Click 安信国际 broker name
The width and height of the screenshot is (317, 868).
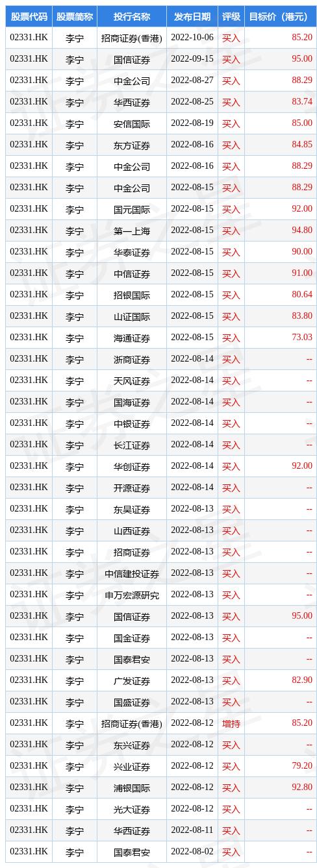(x=132, y=123)
